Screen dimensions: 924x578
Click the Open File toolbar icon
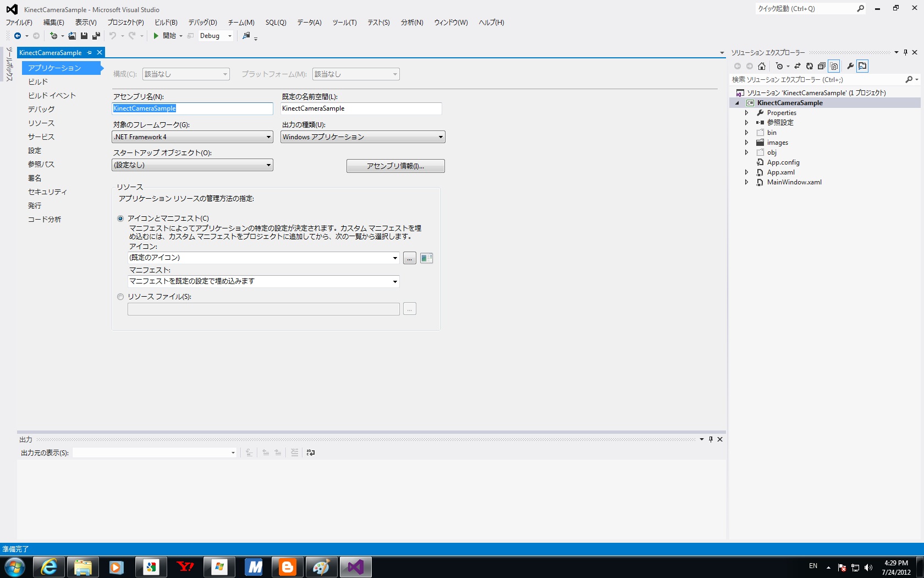[x=72, y=36]
